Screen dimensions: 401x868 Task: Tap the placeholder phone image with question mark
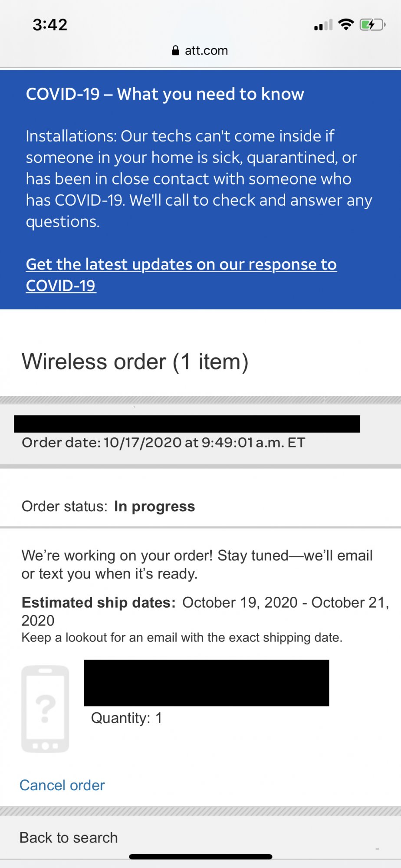click(x=45, y=709)
